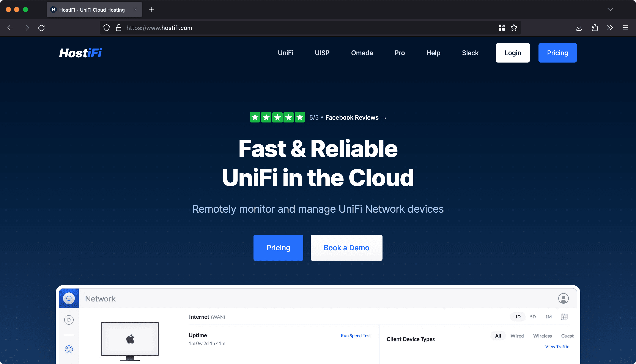The height and width of the screenshot is (364, 636).
Task: Select the 1D time range toggle
Action: [518, 317]
